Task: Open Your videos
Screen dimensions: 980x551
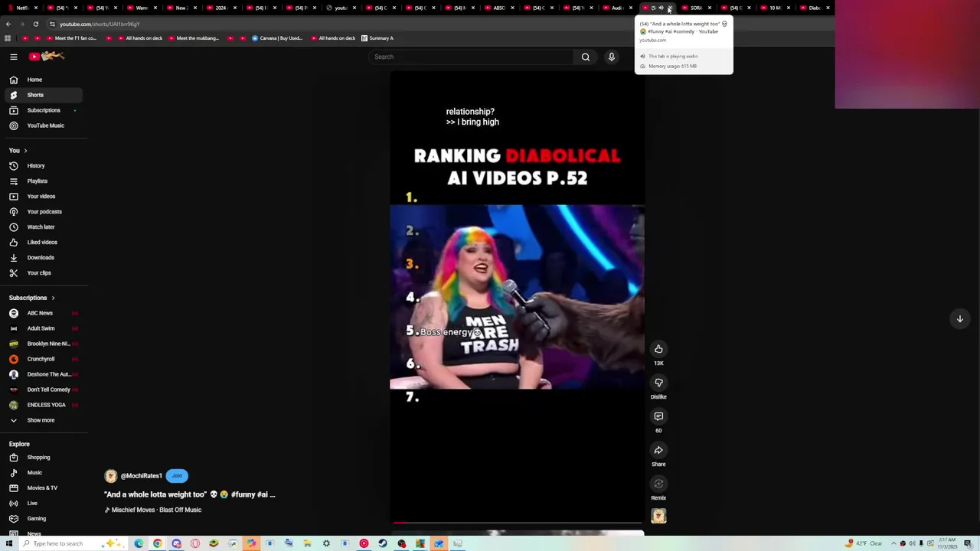Action: click(42, 197)
